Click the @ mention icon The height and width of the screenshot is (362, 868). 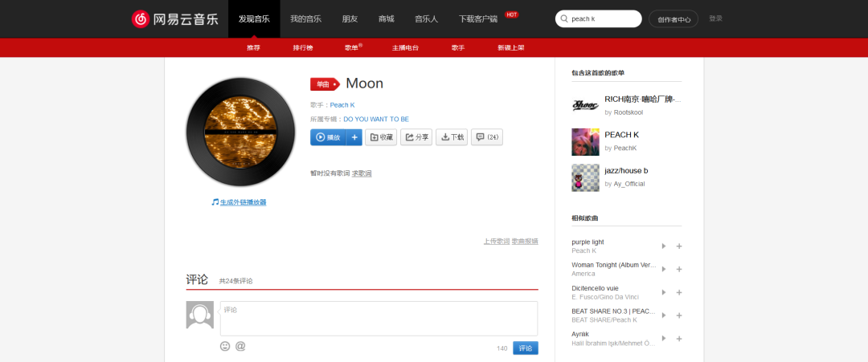tap(240, 346)
